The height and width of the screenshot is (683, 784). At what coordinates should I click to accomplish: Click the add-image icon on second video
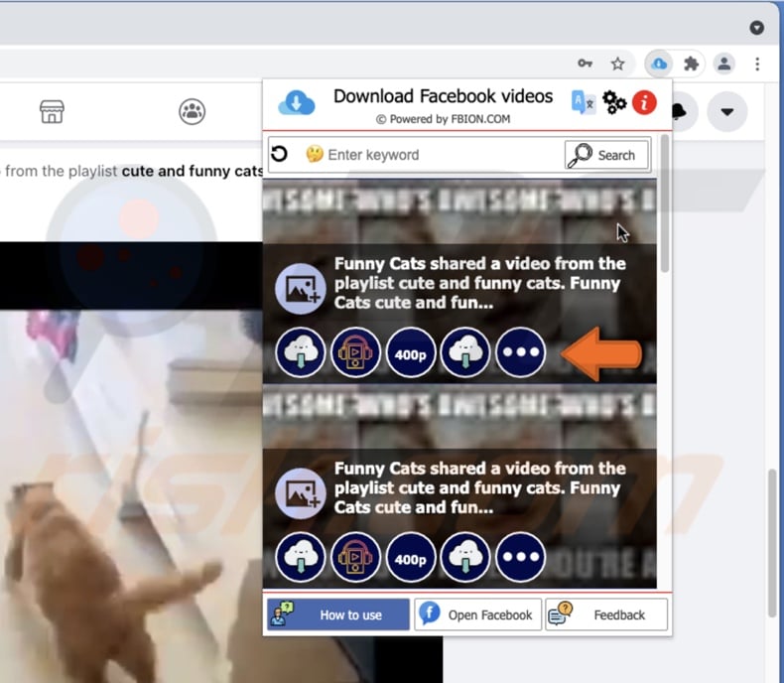click(x=301, y=493)
